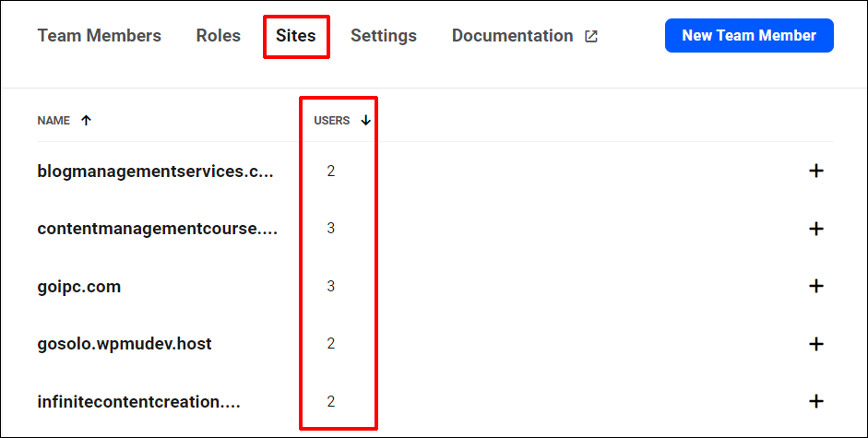Image resolution: width=868 pixels, height=438 pixels.
Task: Click the user count for infinitecontentcreation
Action: (330, 401)
